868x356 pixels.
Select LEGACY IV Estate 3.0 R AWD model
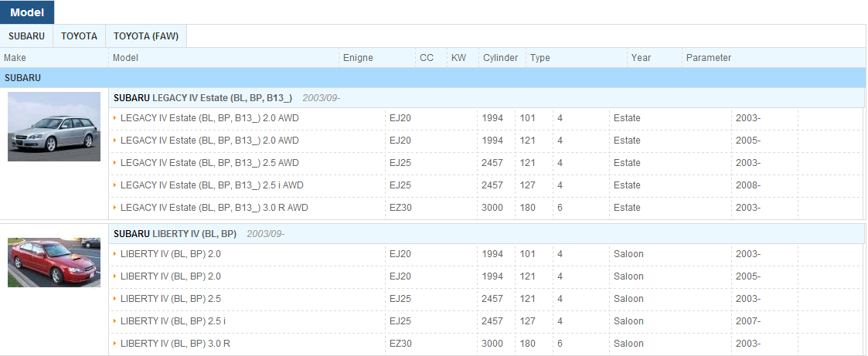pyautogui.click(x=214, y=208)
